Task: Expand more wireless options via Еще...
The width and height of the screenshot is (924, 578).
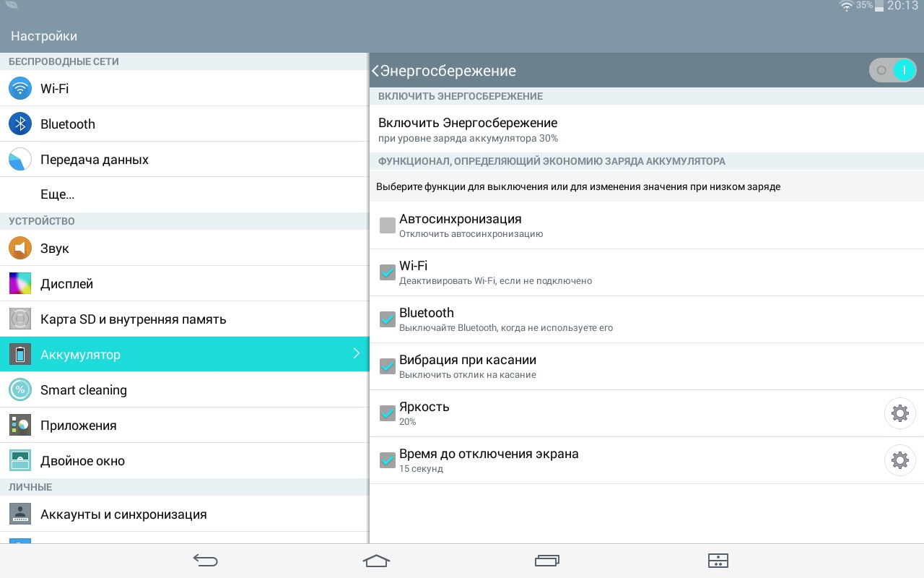Action: [58, 195]
